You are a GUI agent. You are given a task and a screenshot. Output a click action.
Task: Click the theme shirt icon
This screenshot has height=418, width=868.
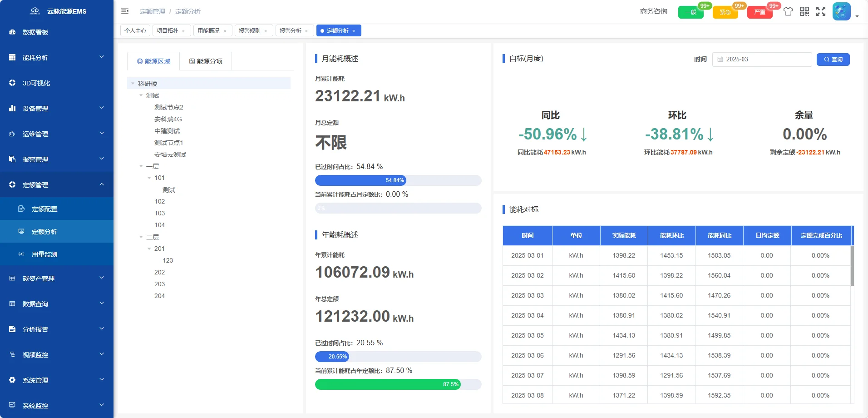789,11
